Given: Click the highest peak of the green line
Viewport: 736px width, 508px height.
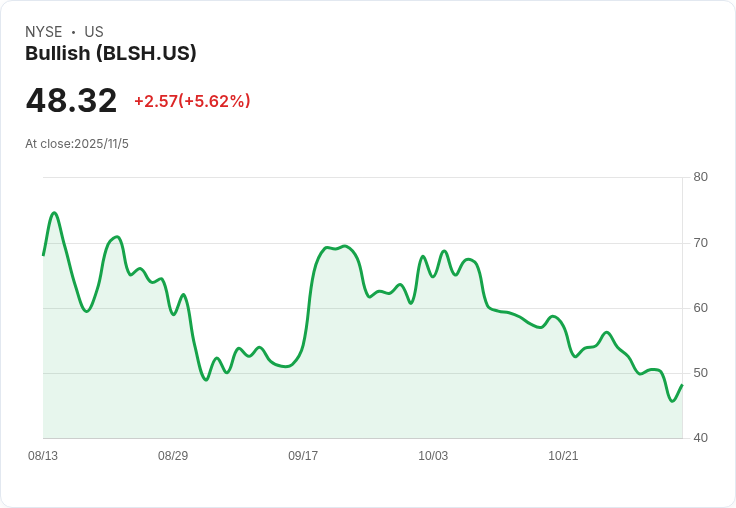Looking at the screenshot, I should (x=54, y=213).
